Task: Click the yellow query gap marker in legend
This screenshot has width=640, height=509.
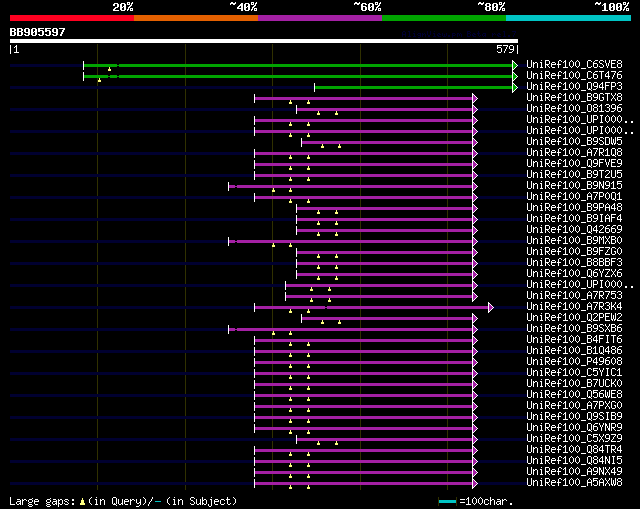Action: pos(82,502)
